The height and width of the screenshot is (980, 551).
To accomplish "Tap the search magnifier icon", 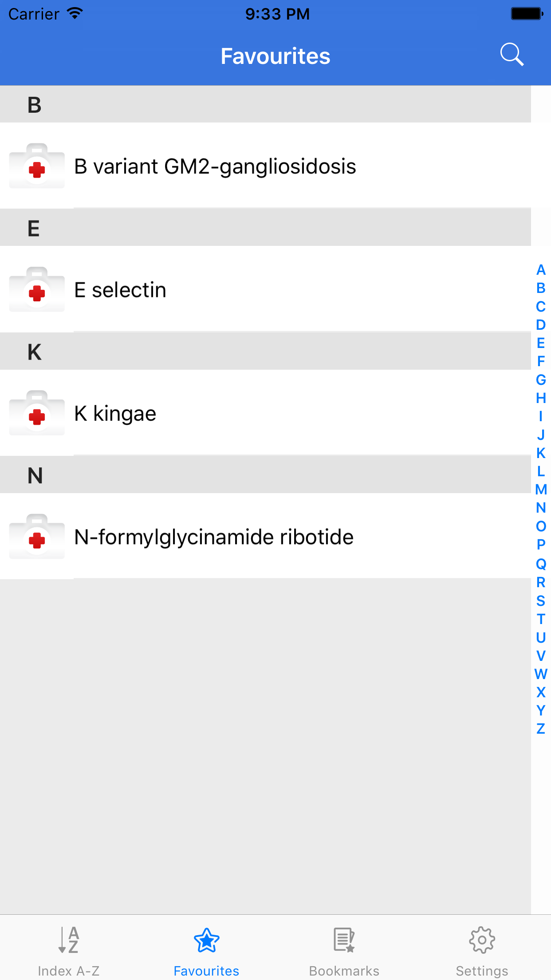I will coord(512,55).
